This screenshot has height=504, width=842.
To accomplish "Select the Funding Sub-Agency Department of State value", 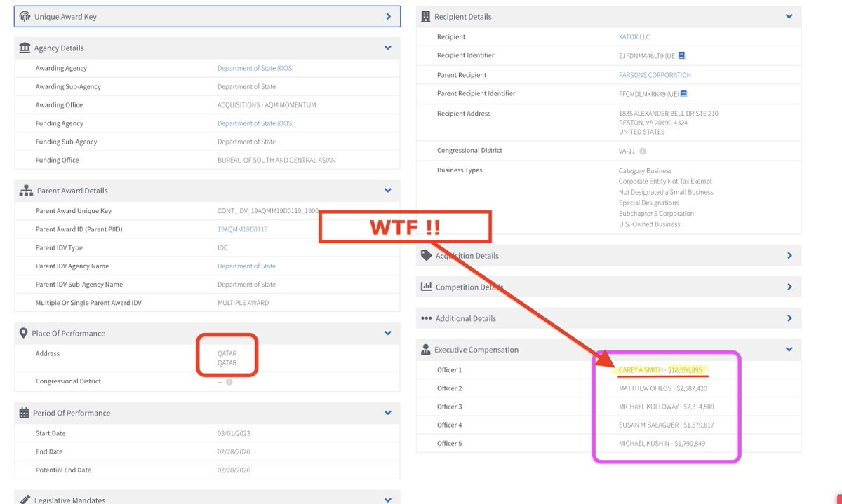I will (x=246, y=142).
